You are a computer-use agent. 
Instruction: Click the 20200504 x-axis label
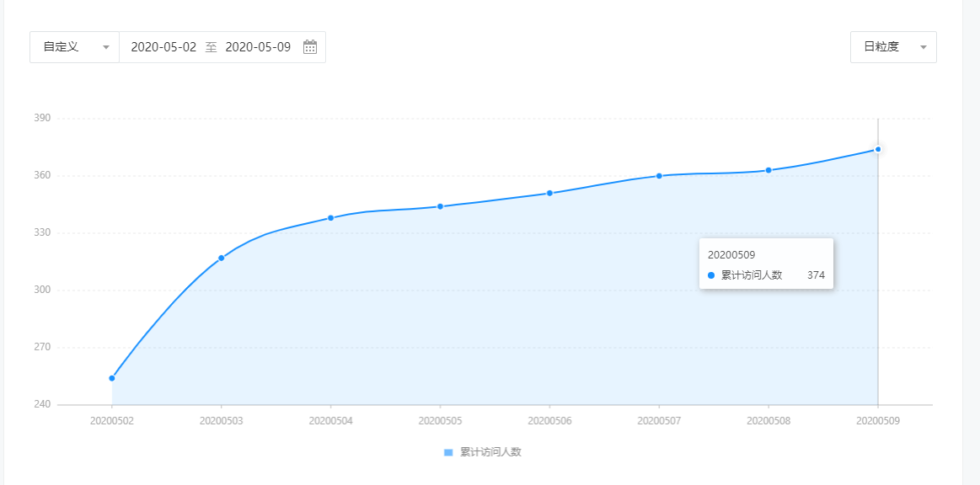click(330, 421)
